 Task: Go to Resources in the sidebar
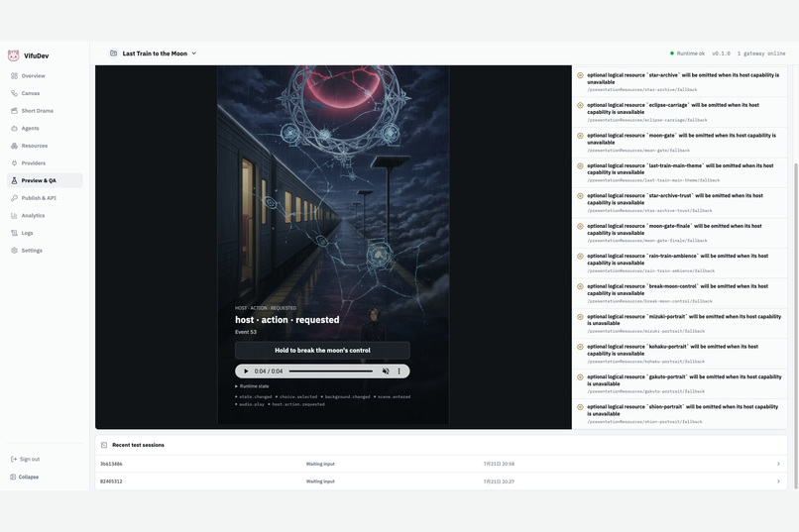pyautogui.click(x=34, y=146)
